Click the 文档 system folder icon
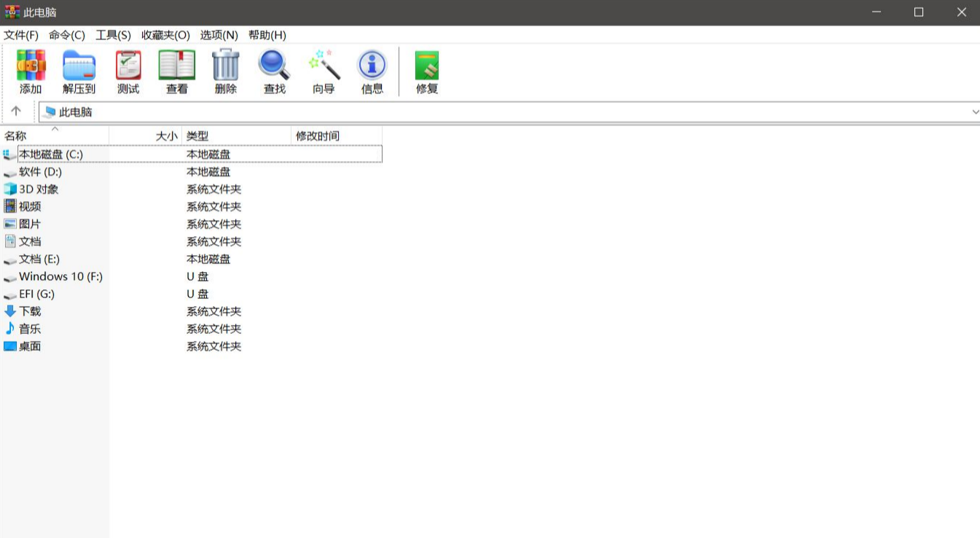This screenshot has width=980, height=538. pos(10,241)
